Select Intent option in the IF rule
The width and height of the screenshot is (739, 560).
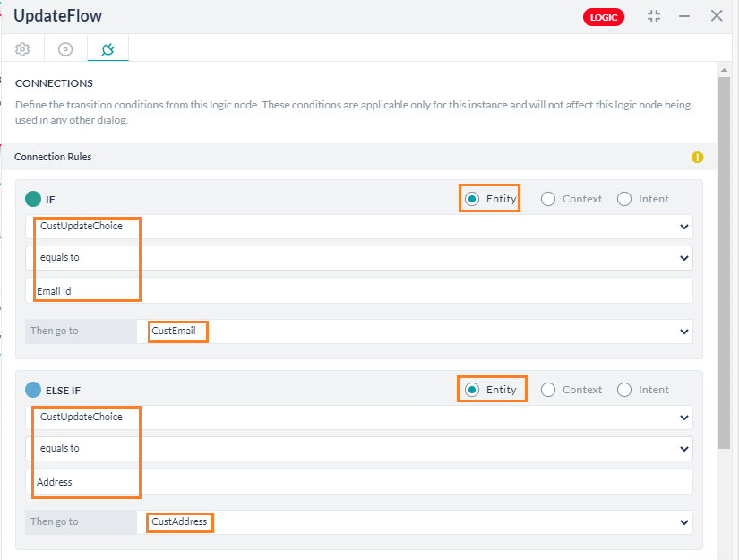[x=623, y=198]
